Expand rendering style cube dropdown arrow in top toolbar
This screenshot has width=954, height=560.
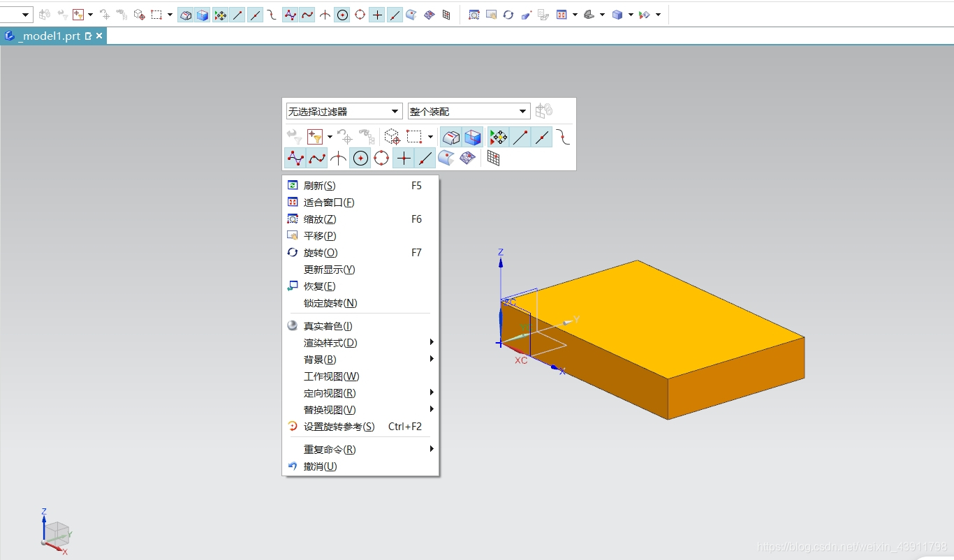pos(631,14)
